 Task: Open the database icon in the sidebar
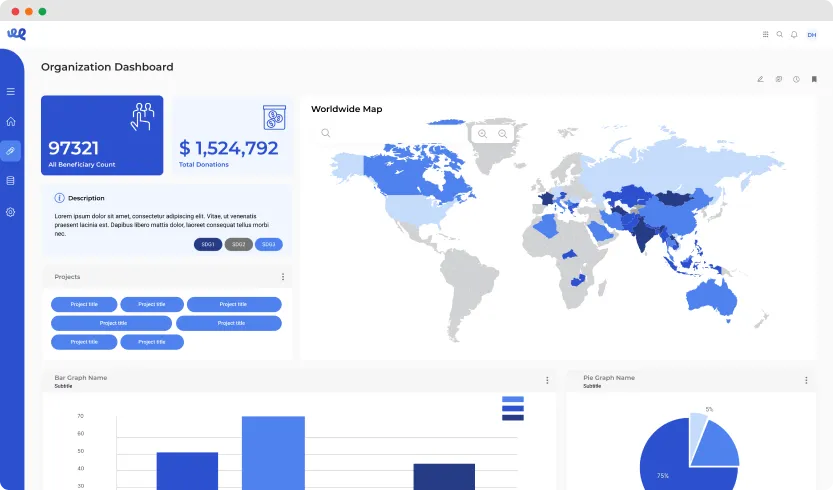pos(11,181)
